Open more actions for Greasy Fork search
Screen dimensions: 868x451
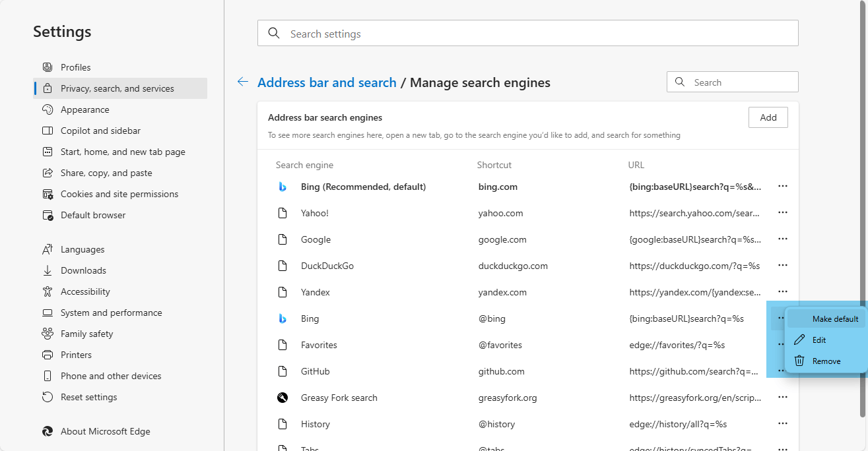pyautogui.click(x=783, y=398)
